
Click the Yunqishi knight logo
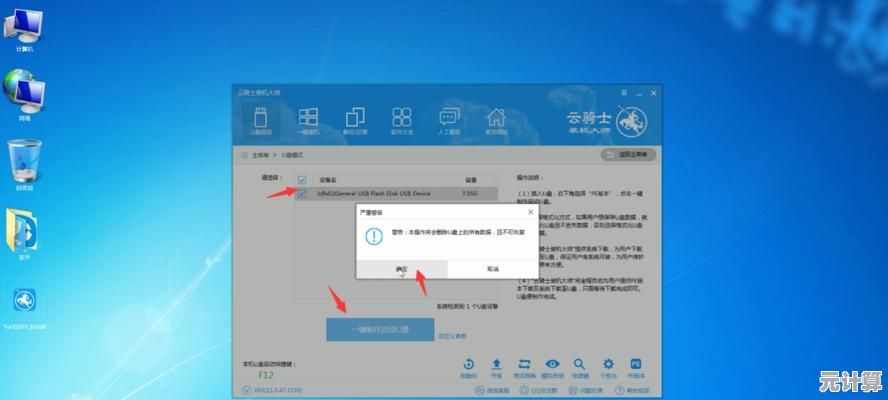631,122
